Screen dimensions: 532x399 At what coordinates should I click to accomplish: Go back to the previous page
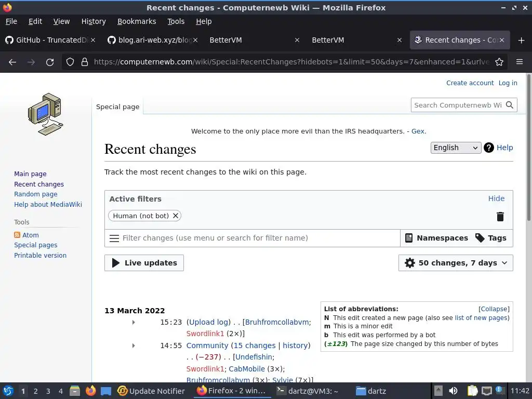(x=12, y=62)
